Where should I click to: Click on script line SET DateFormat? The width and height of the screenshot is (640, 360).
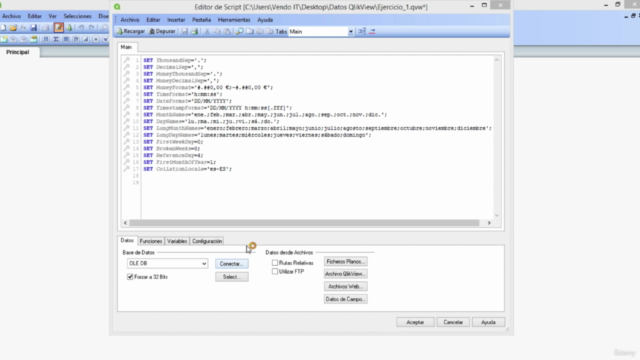188,101
